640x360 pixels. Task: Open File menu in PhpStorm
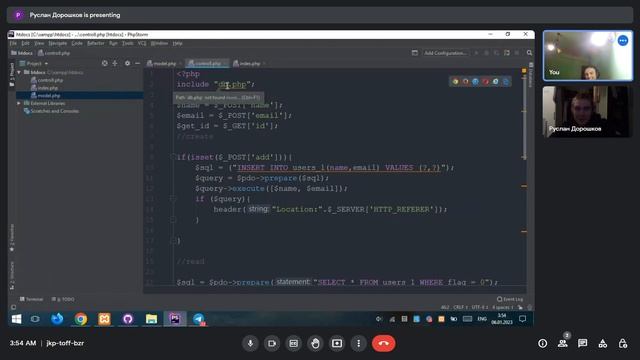[13, 43]
